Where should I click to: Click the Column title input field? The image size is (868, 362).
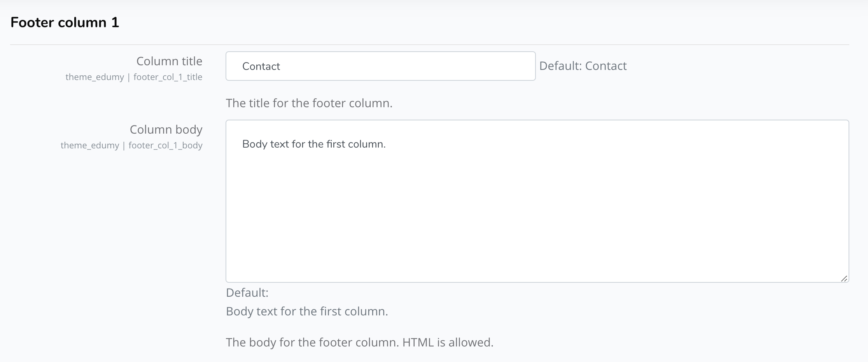[380, 66]
